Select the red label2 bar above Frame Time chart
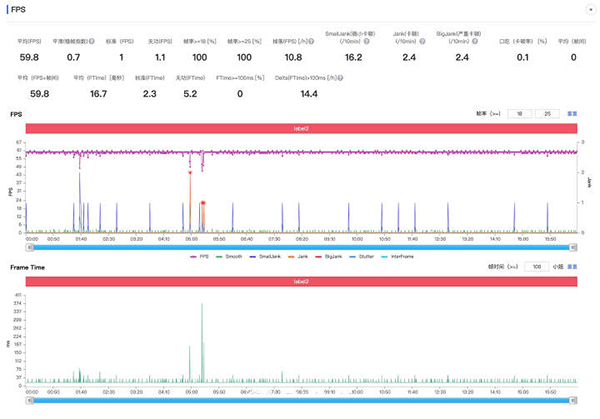Image resolution: width=600 pixels, height=419 pixels. coord(300,283)
